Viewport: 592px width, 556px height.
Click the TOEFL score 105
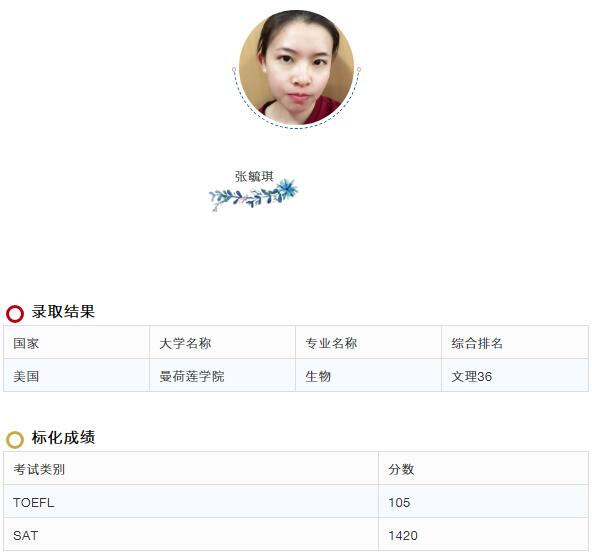tap(399, 502)
